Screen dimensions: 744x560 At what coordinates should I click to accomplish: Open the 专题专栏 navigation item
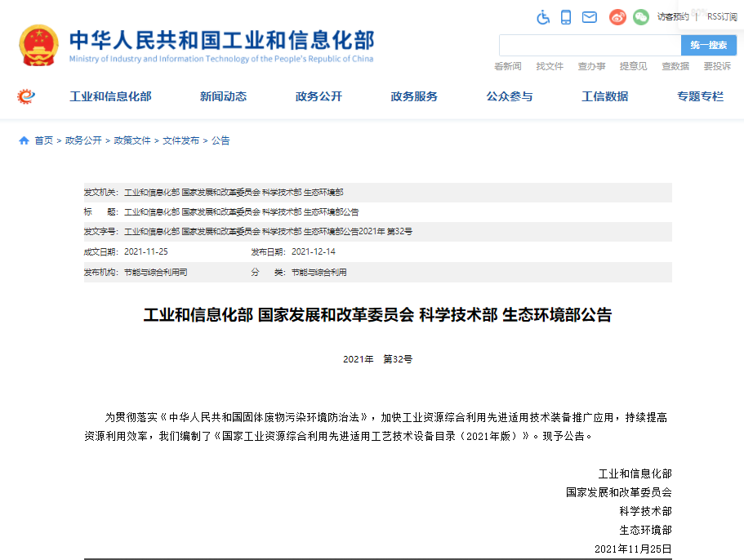[700, 96]
